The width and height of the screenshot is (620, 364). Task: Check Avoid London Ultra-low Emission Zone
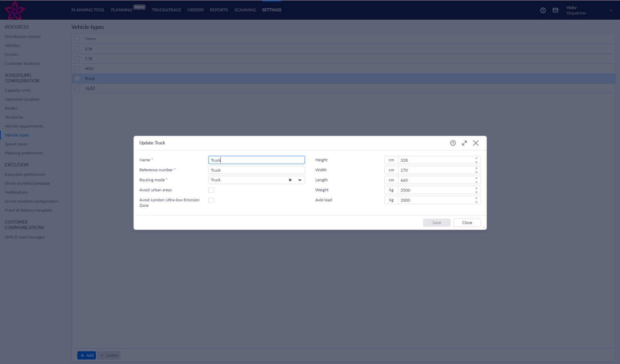click(211, 200)
